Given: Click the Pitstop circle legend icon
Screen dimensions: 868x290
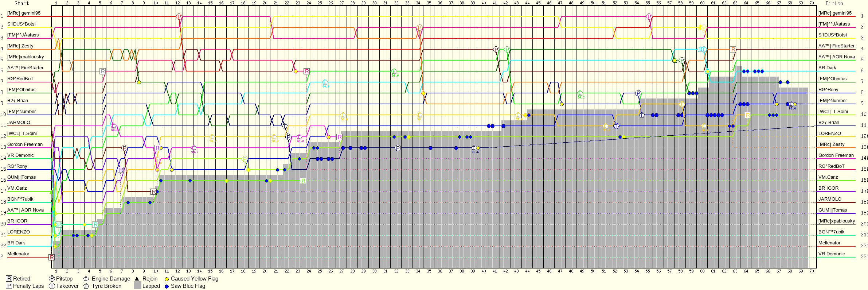Looking at the screenshot, I should coord(52,279).
